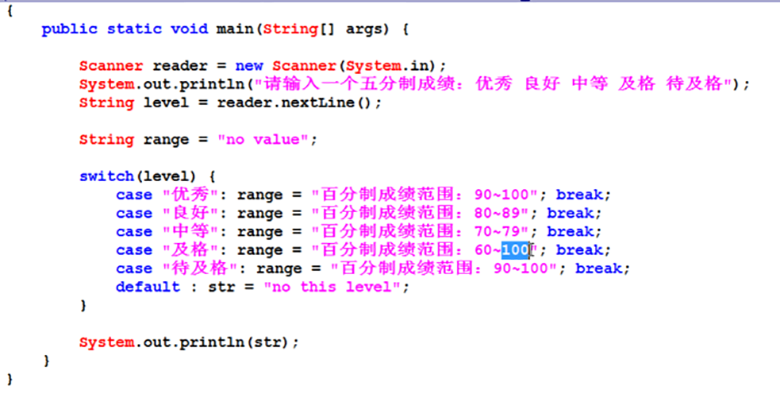This screenshot has width=780, height=398.
Task: Click the "及格" case label string
Action: tap(190, 249)
